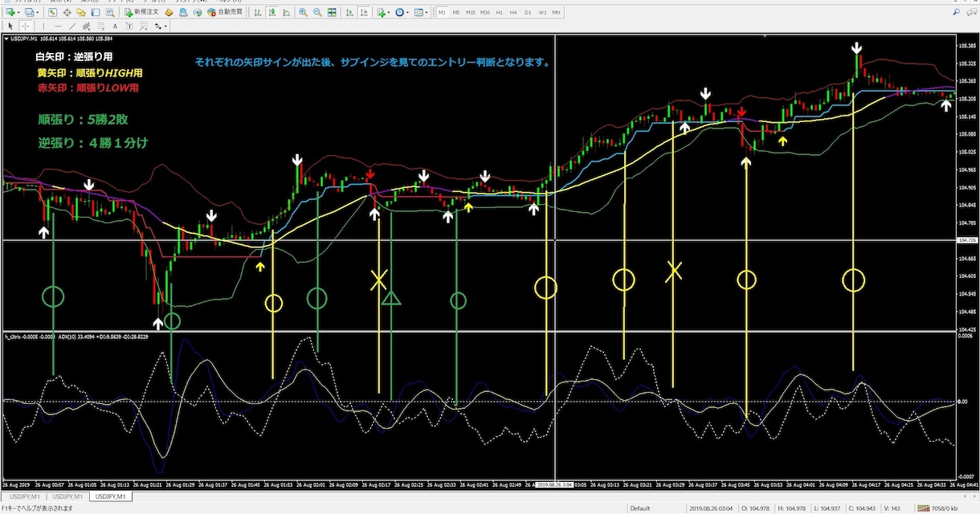Pick the trendline drawing tool
980x531 pixels.
(72, 27)
